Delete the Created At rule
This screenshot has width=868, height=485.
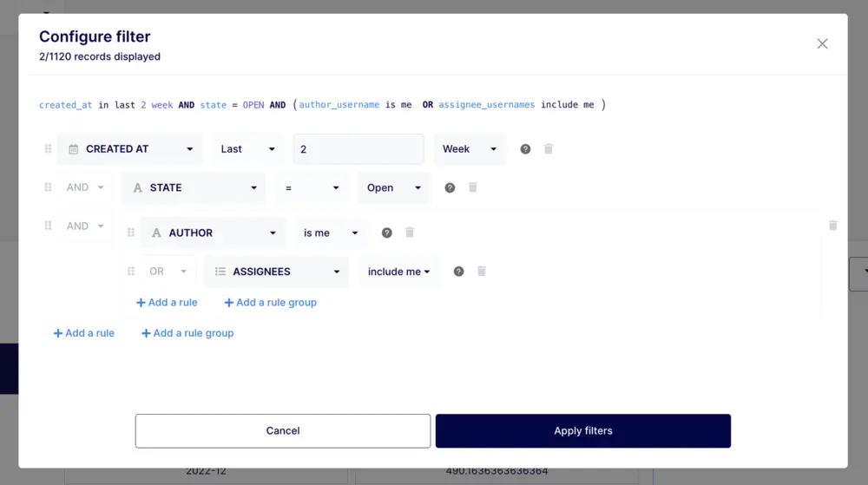pyautogui.click(x=548, y=148)
